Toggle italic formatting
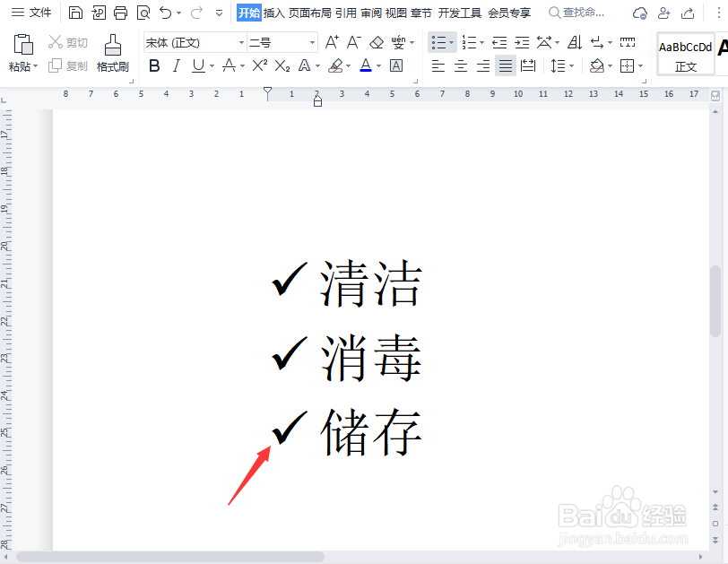Image resolution: width=728 pixels, height=564 pixels. (177, 65)
